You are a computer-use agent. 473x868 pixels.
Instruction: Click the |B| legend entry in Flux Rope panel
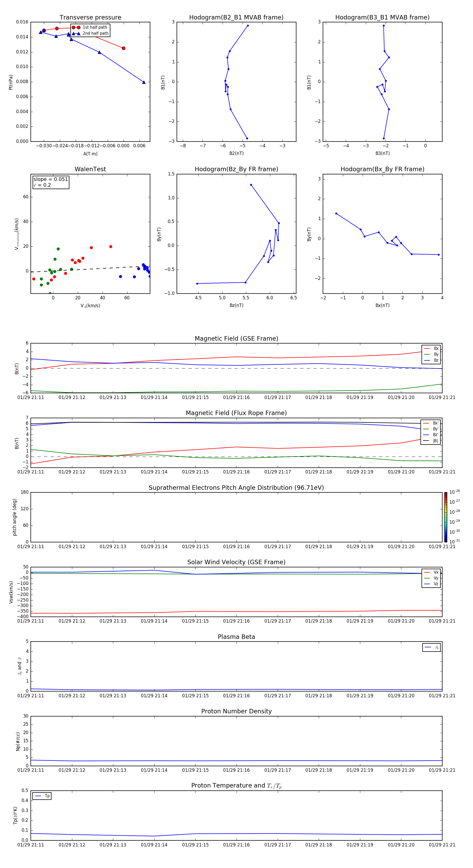pyautogui.click(x=431, y=441)
